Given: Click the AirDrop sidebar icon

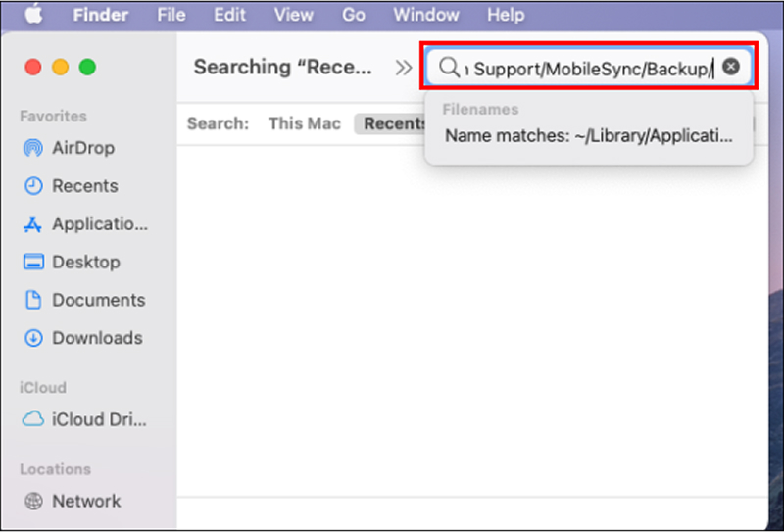Looking at the screenshot, I should (x=33, y=148).
